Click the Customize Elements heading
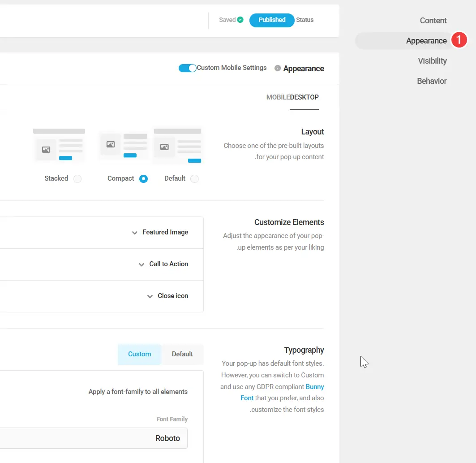This screenshot has height=463, width=476. click(x=289, y=222)
